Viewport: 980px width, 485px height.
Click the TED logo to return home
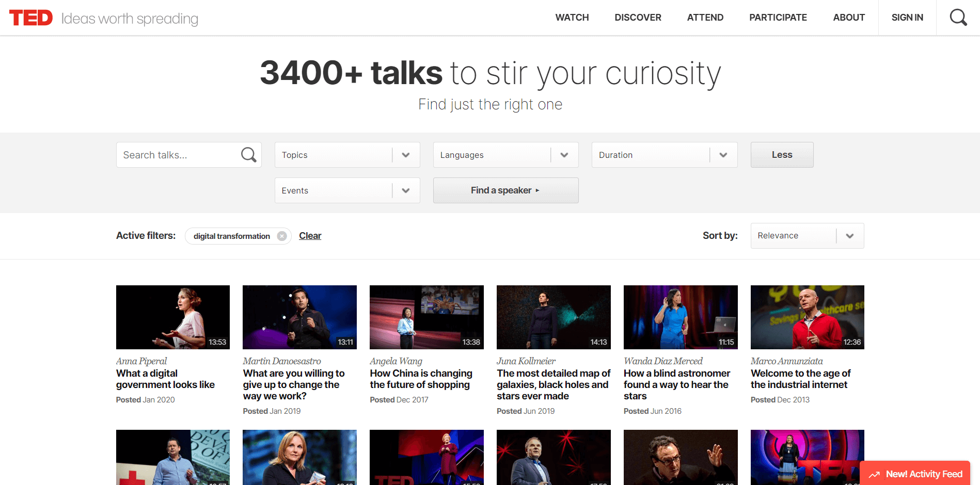tap(31, 17)
